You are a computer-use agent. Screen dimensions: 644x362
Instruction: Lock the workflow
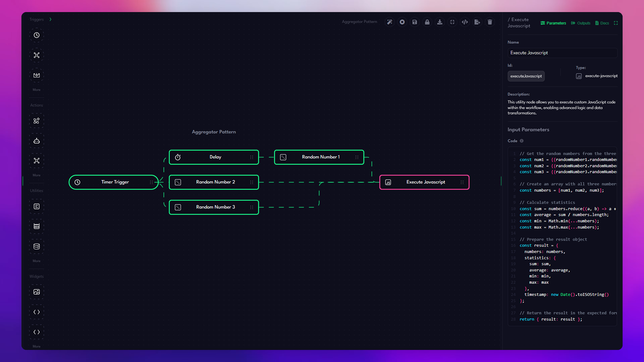point(427,22)
